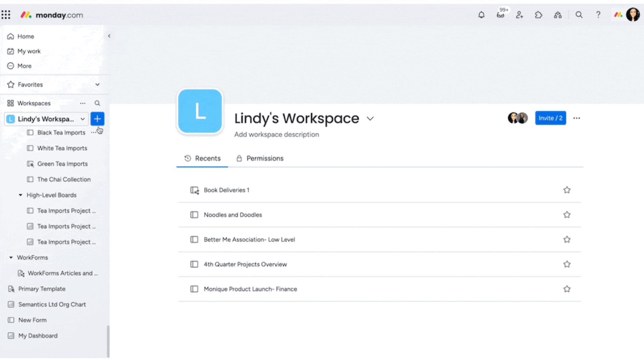Open Black Tea Imports options ellipsis
The width and height of the screenshot is (644, 362).
click(x=94, y=133)
